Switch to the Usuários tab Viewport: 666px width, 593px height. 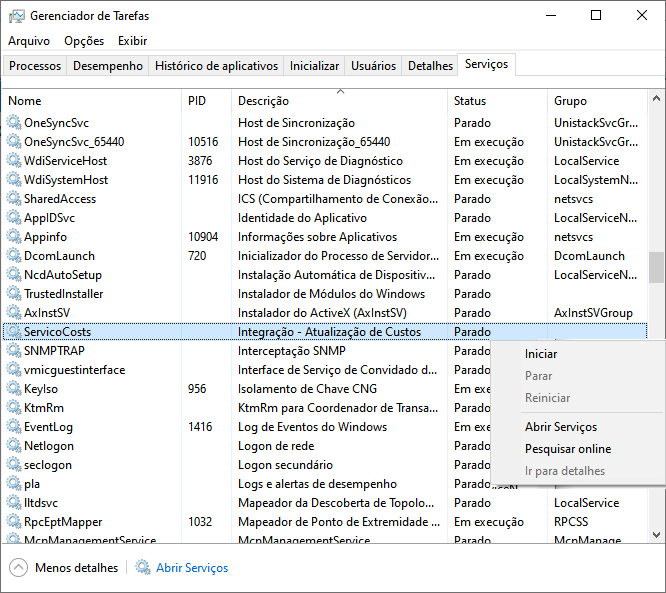[x=373, y=66]
